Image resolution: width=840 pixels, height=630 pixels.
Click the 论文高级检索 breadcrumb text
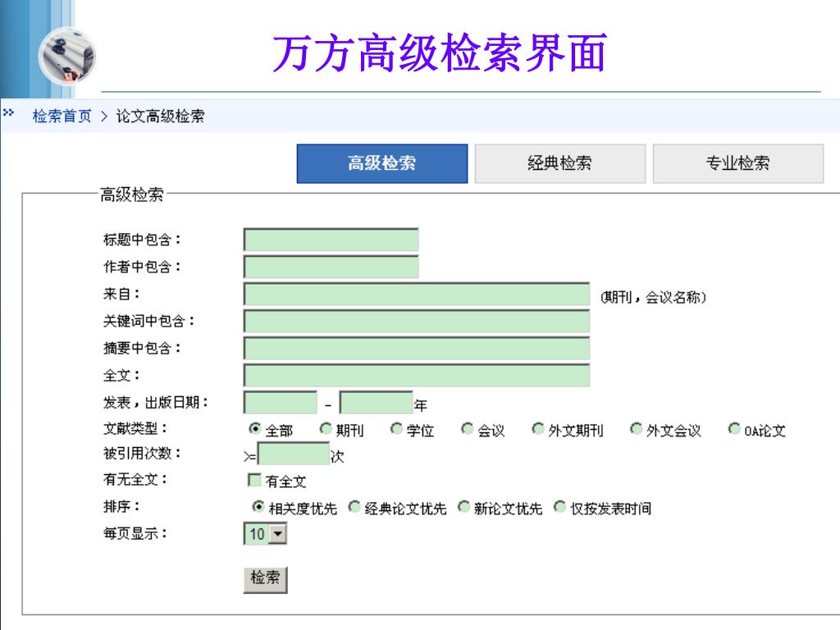click(160, 116)
